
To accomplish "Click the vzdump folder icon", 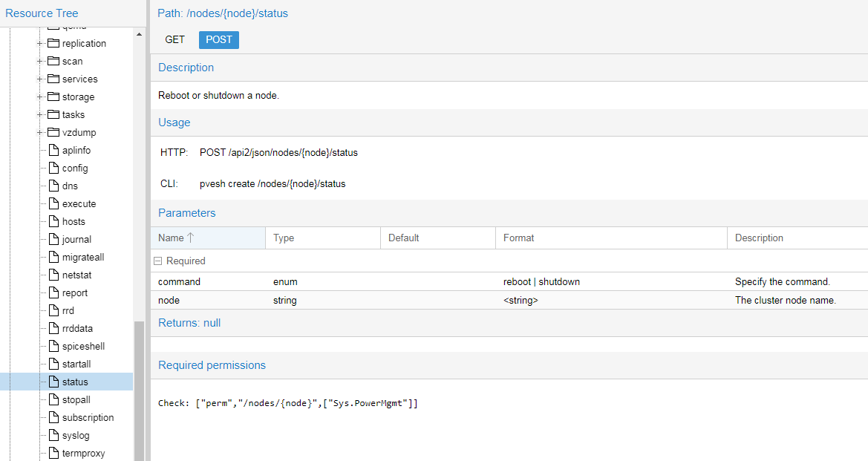I will [x=53, y=132].
